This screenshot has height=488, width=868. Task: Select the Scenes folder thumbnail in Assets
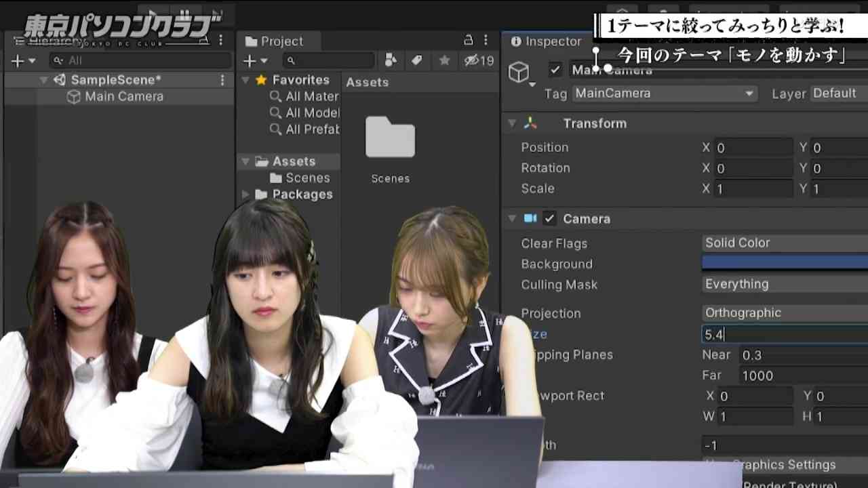390,138
